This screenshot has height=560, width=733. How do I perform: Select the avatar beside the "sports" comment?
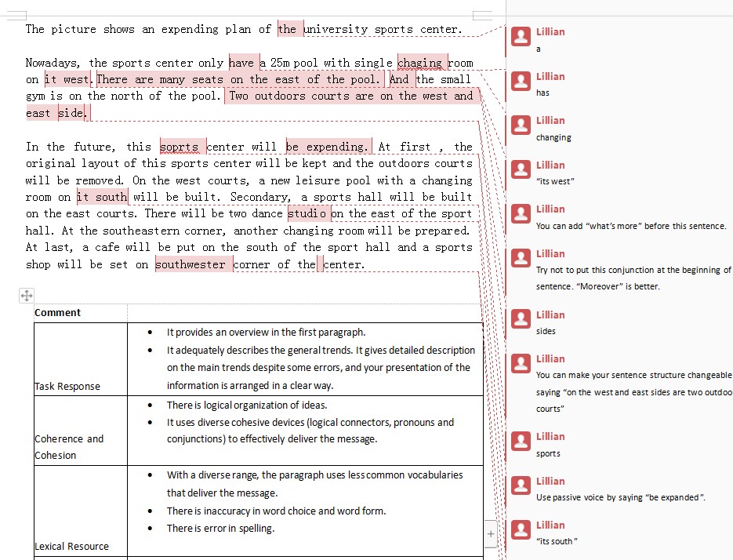tap(521, 441)
